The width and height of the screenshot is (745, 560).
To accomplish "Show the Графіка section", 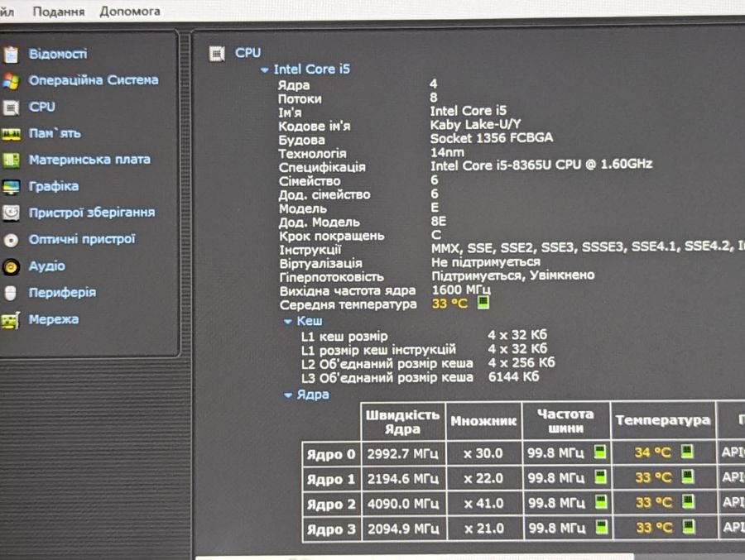I will 54,186.
